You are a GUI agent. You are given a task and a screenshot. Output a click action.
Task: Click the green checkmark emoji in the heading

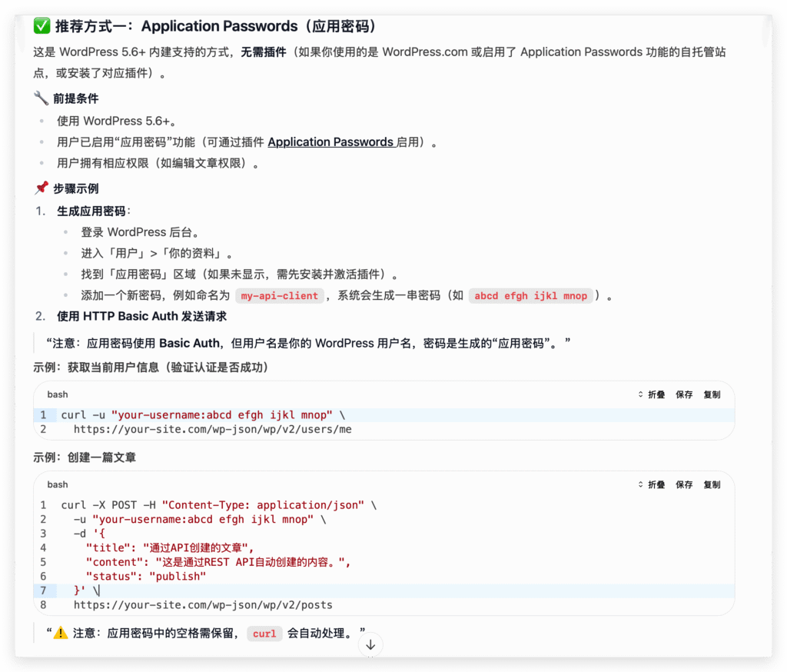[x=42, y=27]
